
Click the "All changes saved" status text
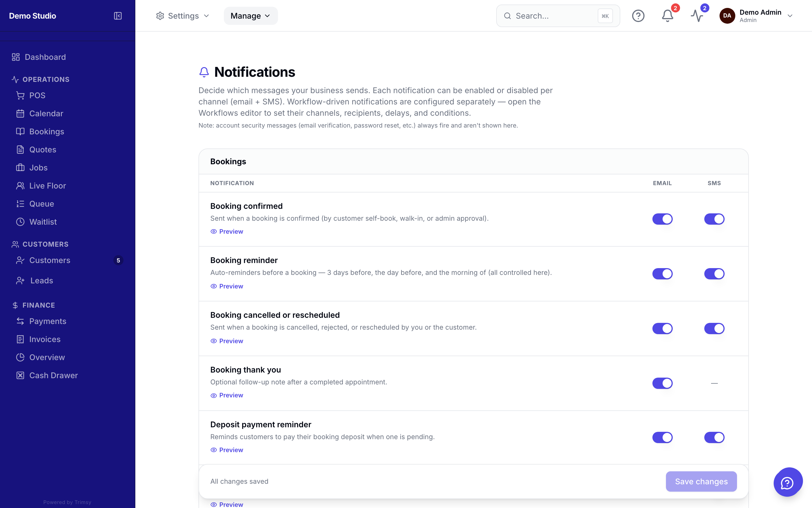(239, 481)
